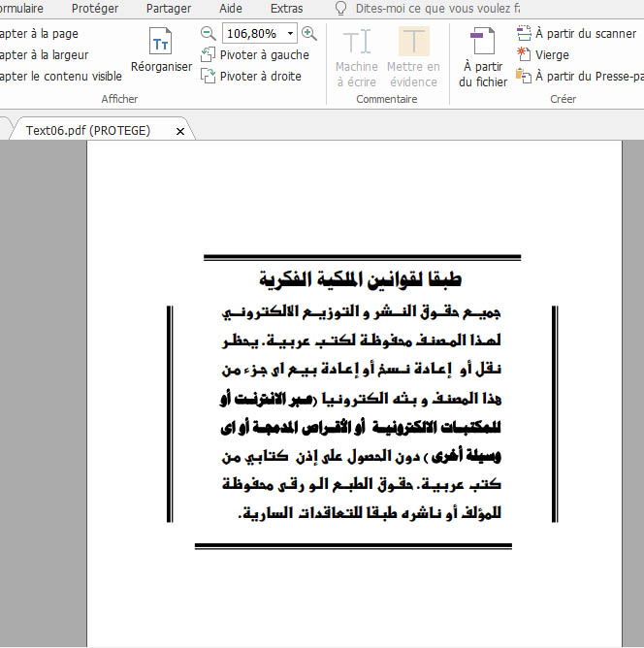Create a Vierge blank PDF
Screen dimensions: 644x648
pyautogui.click(x=543, y=54)
